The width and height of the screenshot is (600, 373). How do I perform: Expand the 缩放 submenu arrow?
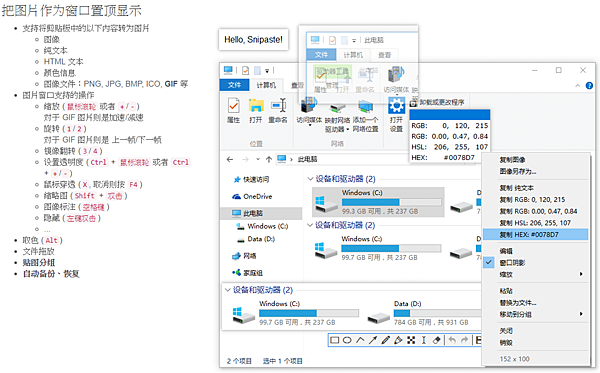click(581, 274)
